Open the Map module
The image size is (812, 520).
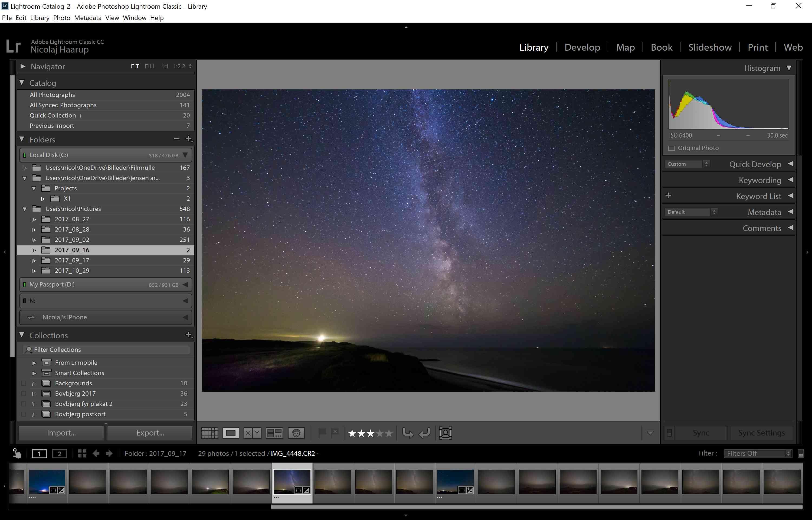626,47
